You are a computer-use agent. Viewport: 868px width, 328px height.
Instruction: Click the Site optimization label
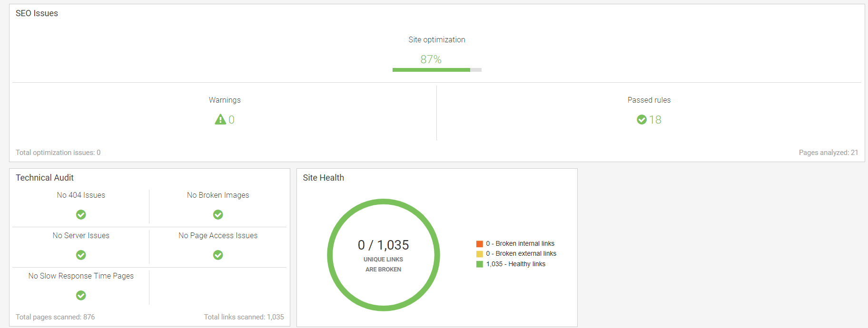coord(437,40)
